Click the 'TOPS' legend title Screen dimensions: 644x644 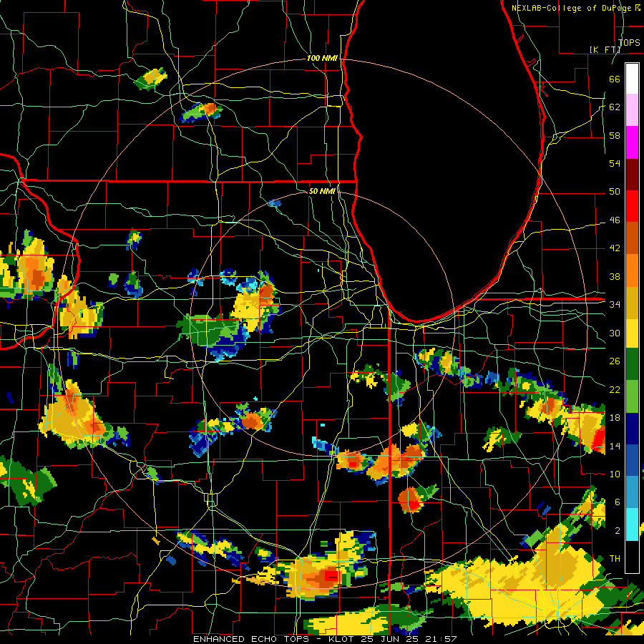pyautogui.click(x=629, y=43)
